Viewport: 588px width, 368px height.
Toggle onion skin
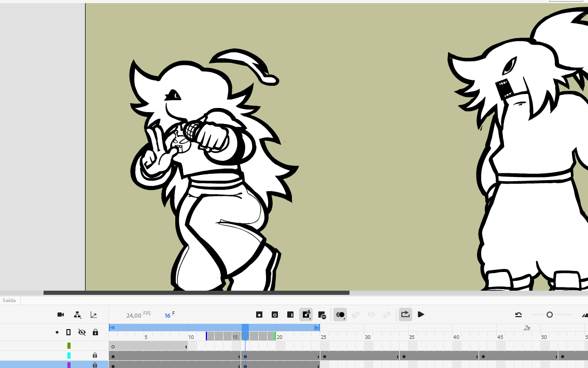click(340, 315)
